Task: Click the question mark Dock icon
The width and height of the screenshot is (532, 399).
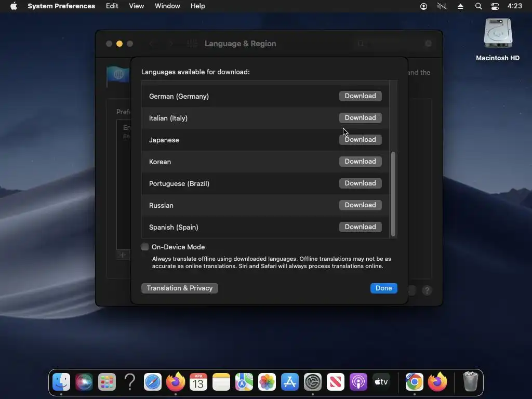Action: click(x=129, y=382)
